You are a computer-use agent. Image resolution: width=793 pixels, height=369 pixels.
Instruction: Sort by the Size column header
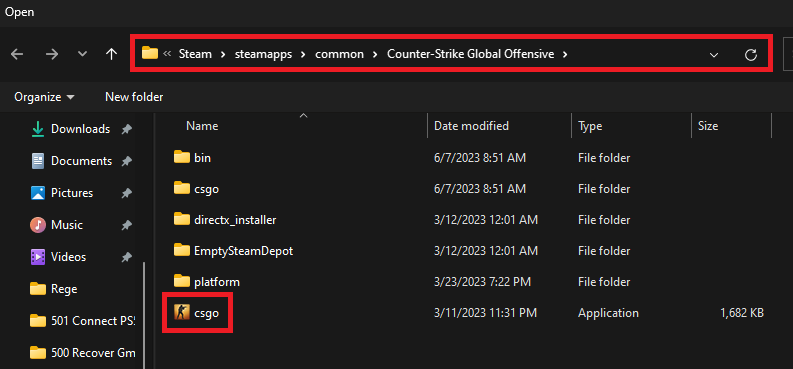tap(708, 125)
